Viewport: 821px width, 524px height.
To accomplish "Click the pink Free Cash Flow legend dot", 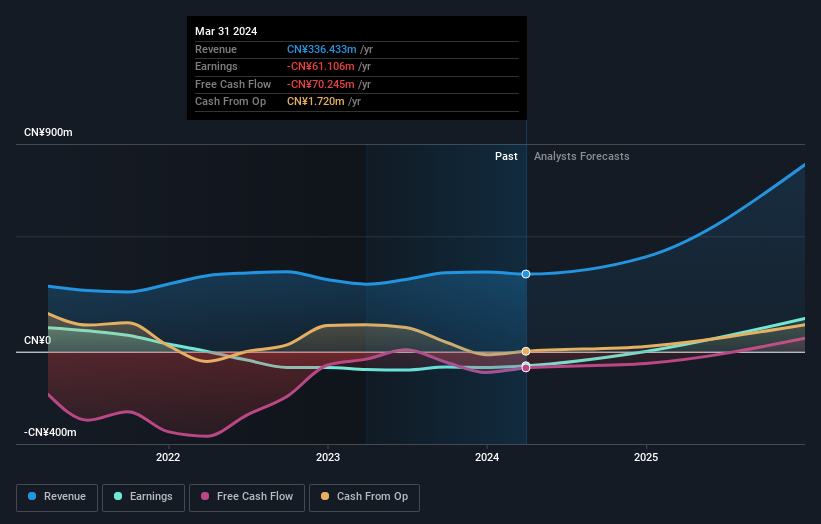I will coord(205,496).
